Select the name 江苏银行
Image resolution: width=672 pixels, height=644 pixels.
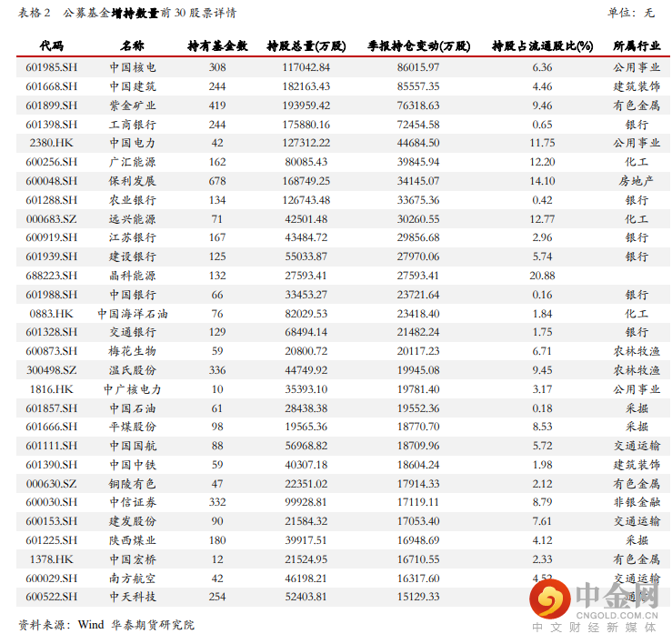tap(133, 237)
